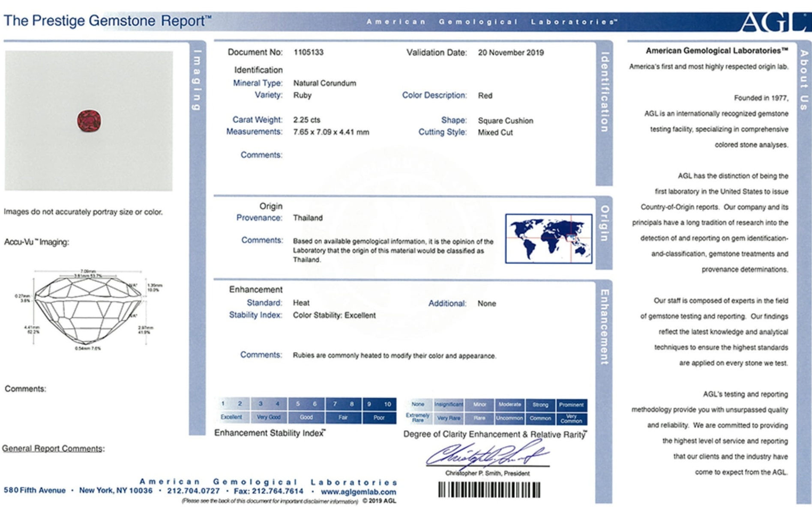
Task: Click the Fair stability swatch
Action: (343, 417)
